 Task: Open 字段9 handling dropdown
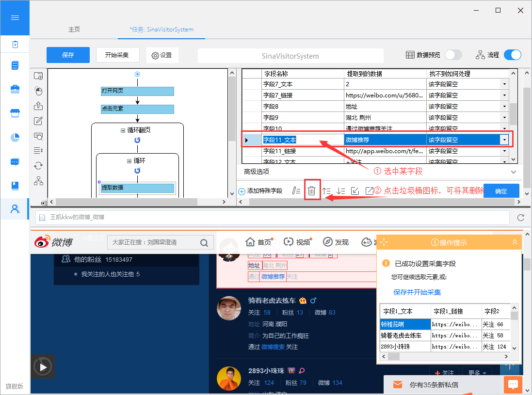(504, 118)
